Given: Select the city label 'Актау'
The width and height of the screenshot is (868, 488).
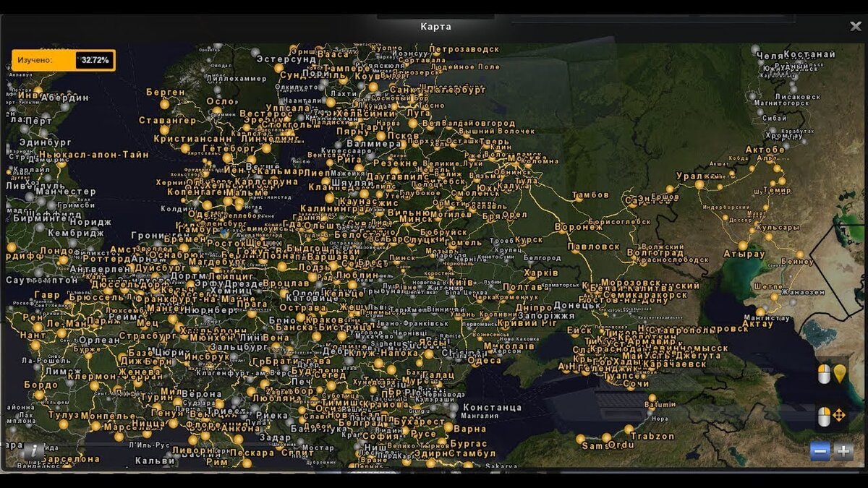Looking at the screenshot, I should (x=757, y=325).
